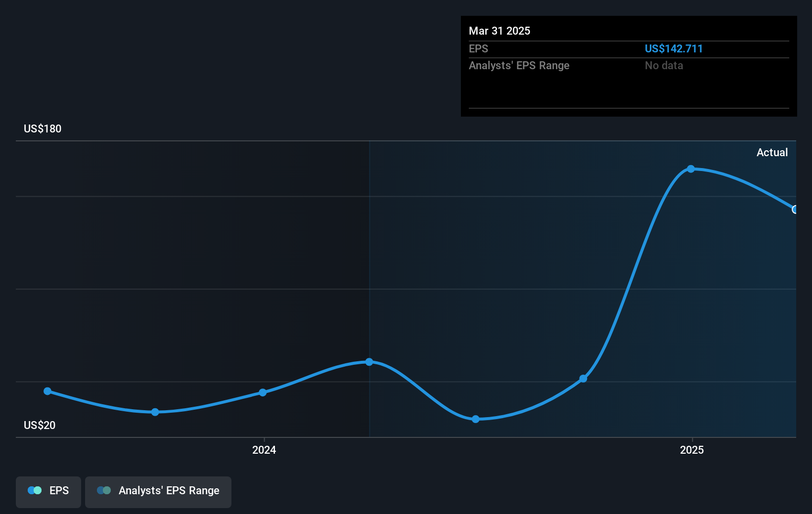Click the Analysts' EPS Range tooltip row label

[x=519, y=65]
